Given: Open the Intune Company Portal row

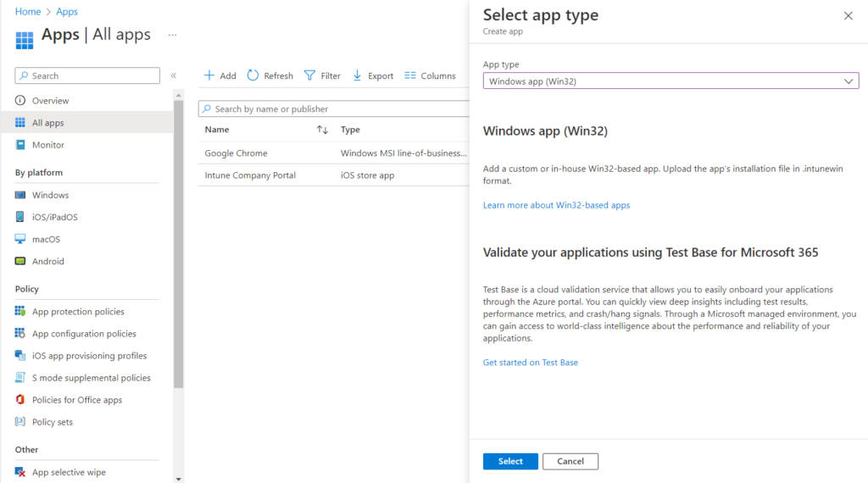Looking at the screenshot, I should pos(334,175).
